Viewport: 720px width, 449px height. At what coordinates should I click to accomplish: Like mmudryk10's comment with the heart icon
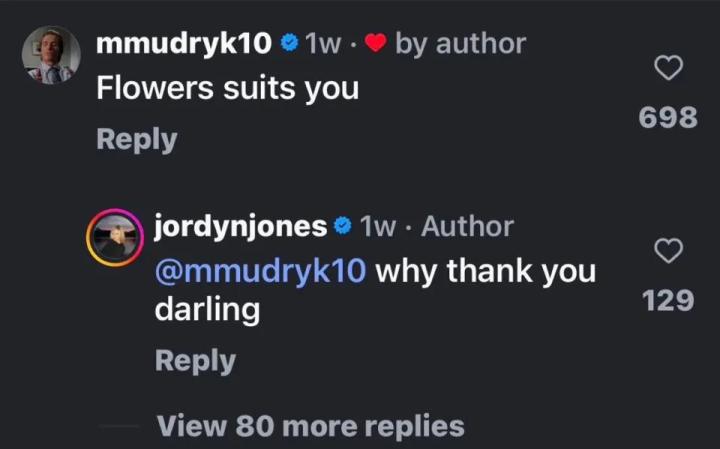pyautogui.click(x=668, y=68)
